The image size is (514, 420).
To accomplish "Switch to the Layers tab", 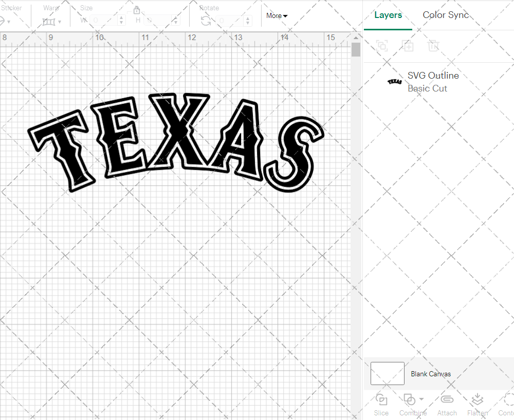I will (x=388, y=15).
